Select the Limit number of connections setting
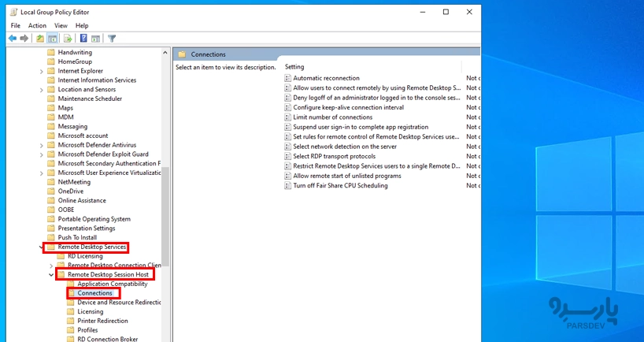This screenshot has height=342, width=644. coord(332,117)
